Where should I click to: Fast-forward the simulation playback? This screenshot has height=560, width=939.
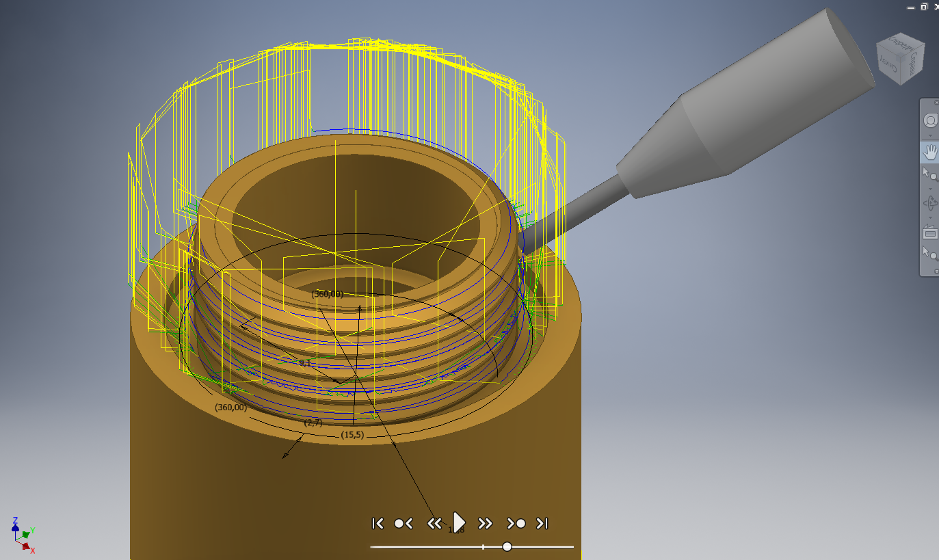coord(486,522)
